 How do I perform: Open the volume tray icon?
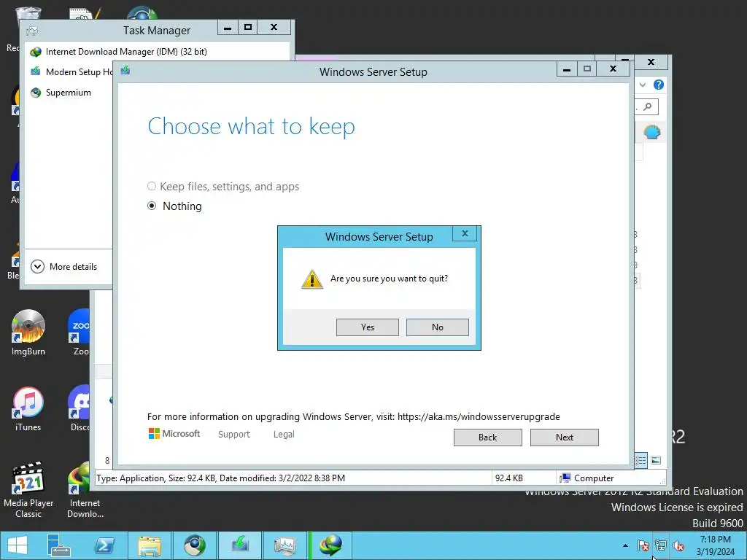tap(678, 545)
